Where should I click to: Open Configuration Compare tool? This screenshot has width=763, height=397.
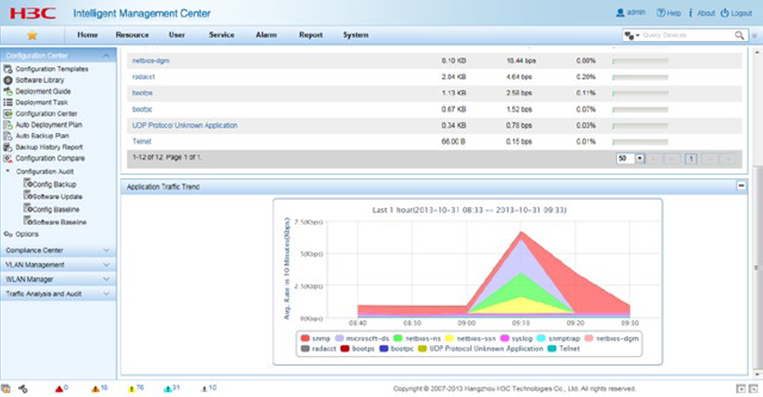click(x=50, y=158)
